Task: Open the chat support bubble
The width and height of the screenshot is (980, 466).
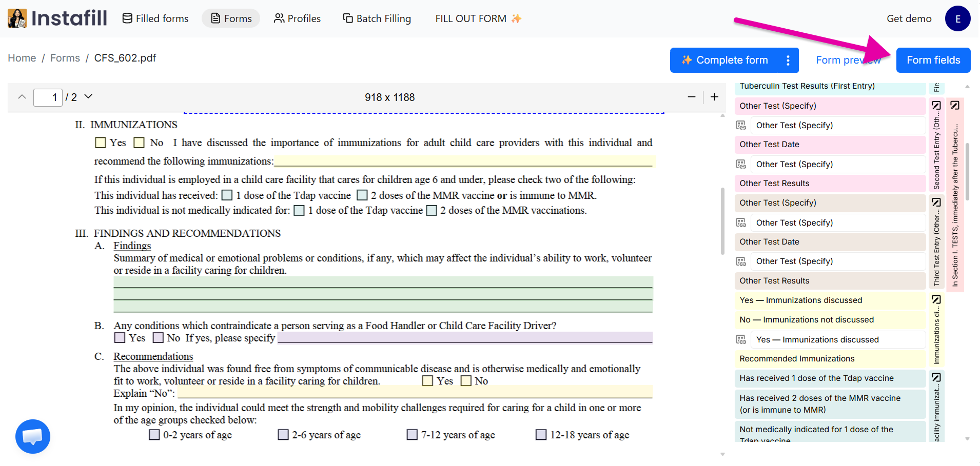Action: [33, 436]
